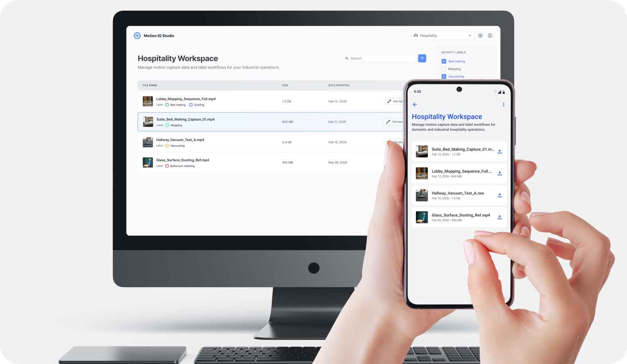The height and width of the screenshot is (364, 627).
Task: Click the 3.4 GB size cell
Action: pyautogui.click(x=286, y=142)
